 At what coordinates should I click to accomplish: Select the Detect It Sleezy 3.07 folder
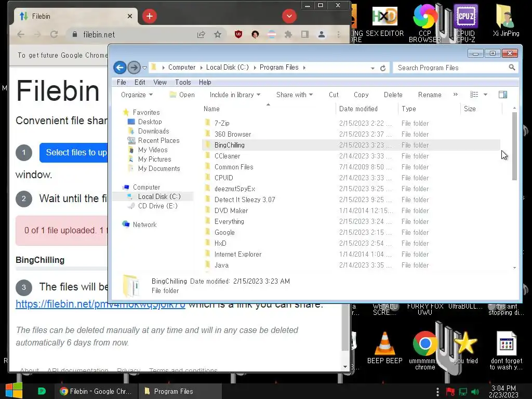point(351,199)
